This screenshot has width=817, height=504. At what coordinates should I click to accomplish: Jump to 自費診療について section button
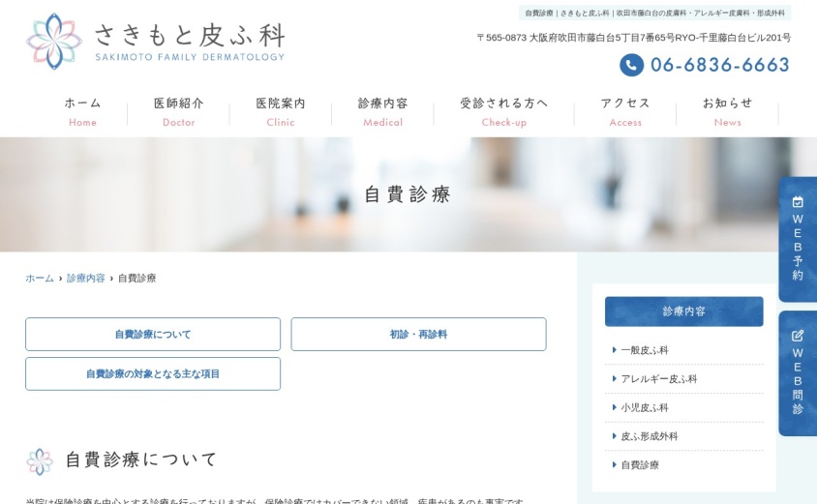click(x=153, y=335)
